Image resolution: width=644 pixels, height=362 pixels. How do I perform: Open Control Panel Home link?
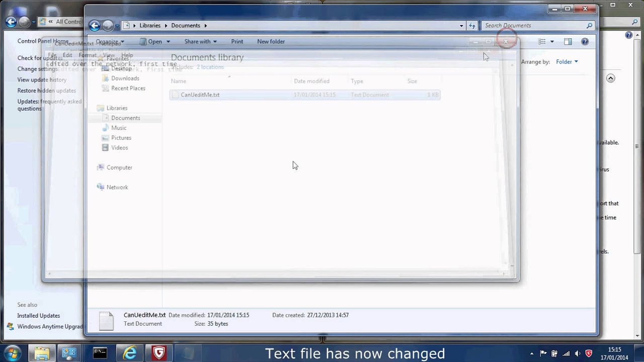pos(43,41)
